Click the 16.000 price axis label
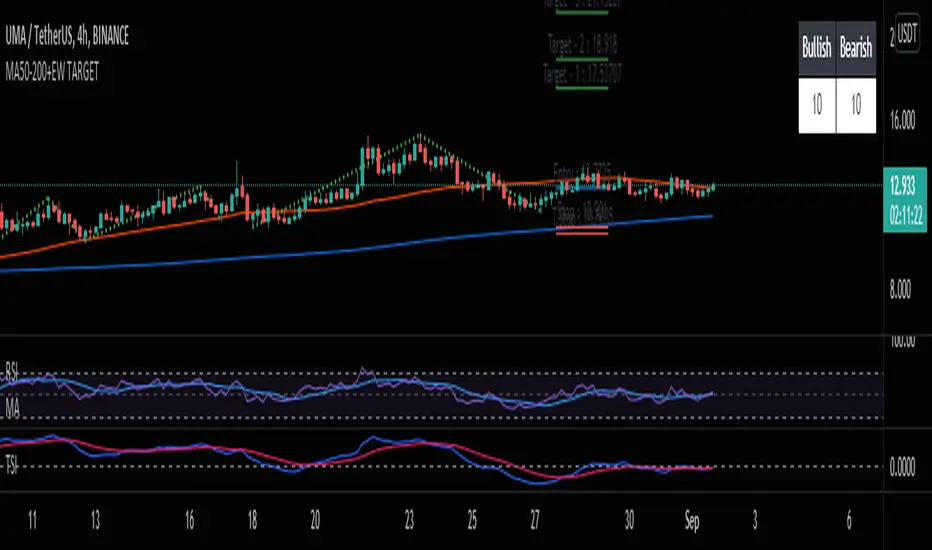Viewport: 932px width, 550px height. click(902, 121)
